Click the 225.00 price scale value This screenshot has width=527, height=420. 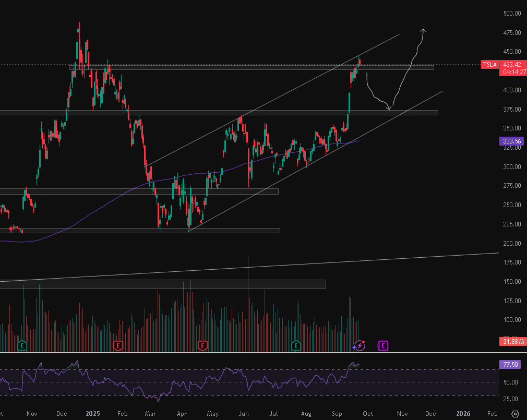[512, 224]
